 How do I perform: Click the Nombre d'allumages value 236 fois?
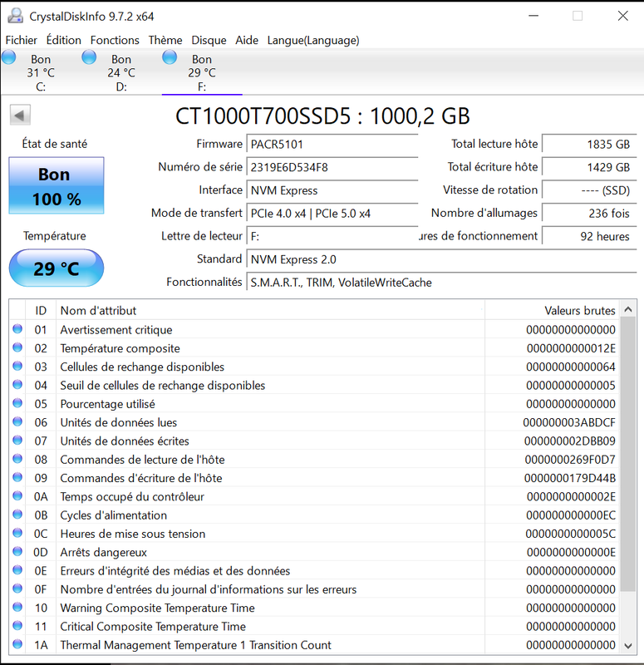(x=589, y=213)
